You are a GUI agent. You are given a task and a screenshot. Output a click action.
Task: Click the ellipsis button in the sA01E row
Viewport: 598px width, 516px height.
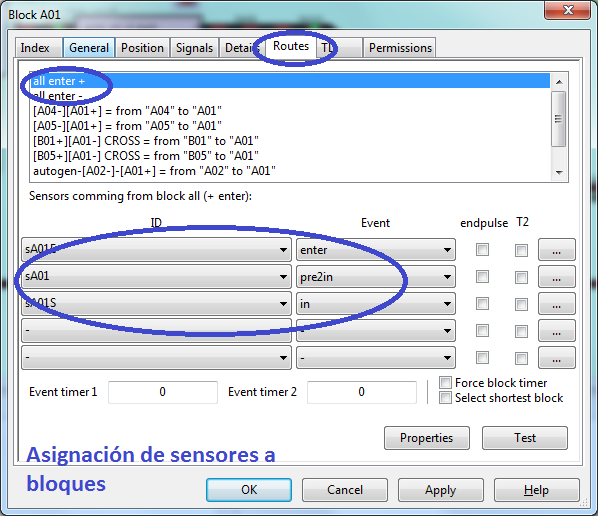(x=556, y=250)
